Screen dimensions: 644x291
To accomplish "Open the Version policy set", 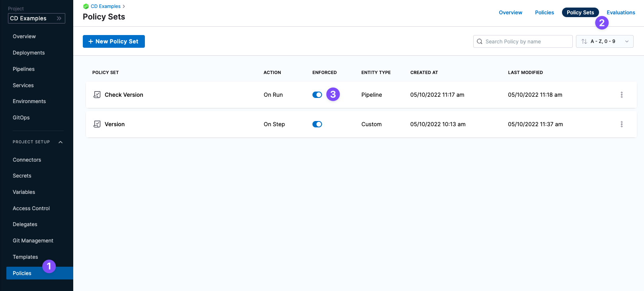I will (x=115, y=124).
